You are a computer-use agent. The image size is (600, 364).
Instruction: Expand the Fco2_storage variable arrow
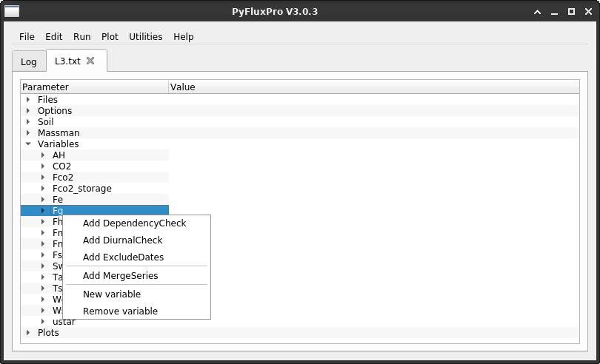pos(43,188)
